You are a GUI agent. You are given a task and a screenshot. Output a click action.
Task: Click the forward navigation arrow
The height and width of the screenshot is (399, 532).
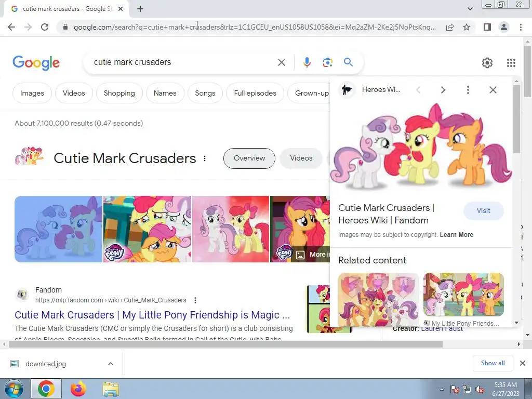click(28, 27)
